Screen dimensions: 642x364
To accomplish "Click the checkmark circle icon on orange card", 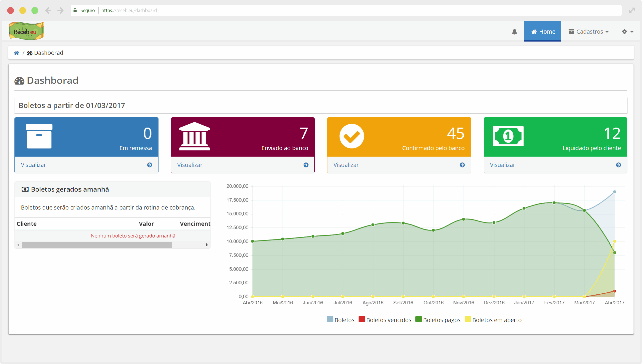I will pyautogui.click(x=351, y=136).
